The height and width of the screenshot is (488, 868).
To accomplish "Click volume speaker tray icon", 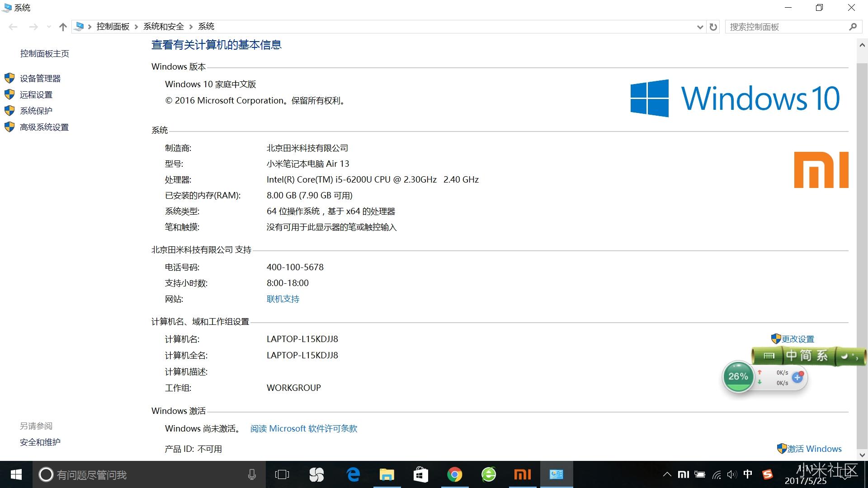I will [732, 474].
